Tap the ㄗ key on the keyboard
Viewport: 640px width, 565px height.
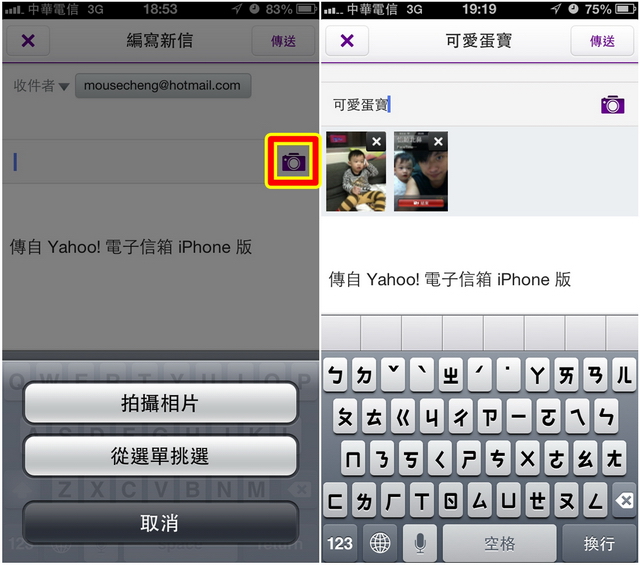490,417
